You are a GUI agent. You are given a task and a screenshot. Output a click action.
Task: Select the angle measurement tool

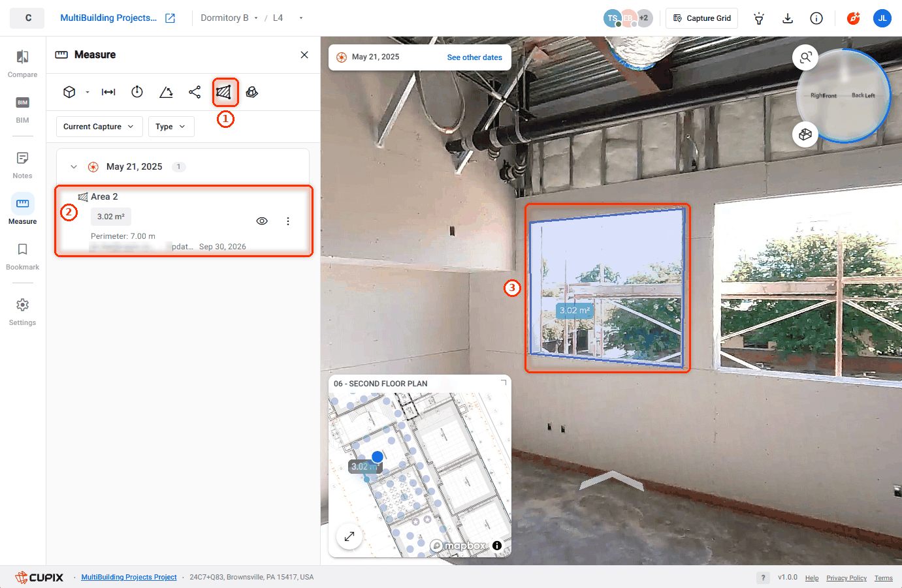pos(166,92)
